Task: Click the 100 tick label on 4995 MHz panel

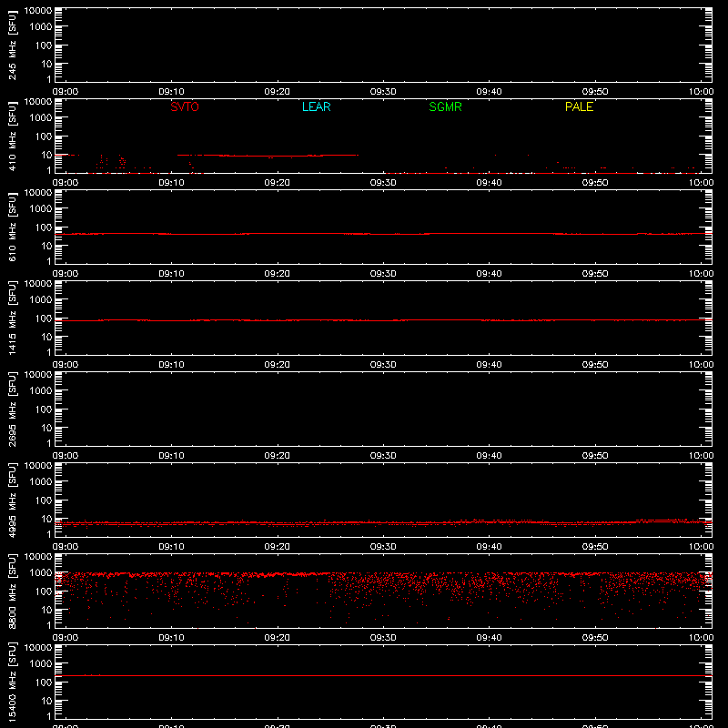Action: point(44,500)
